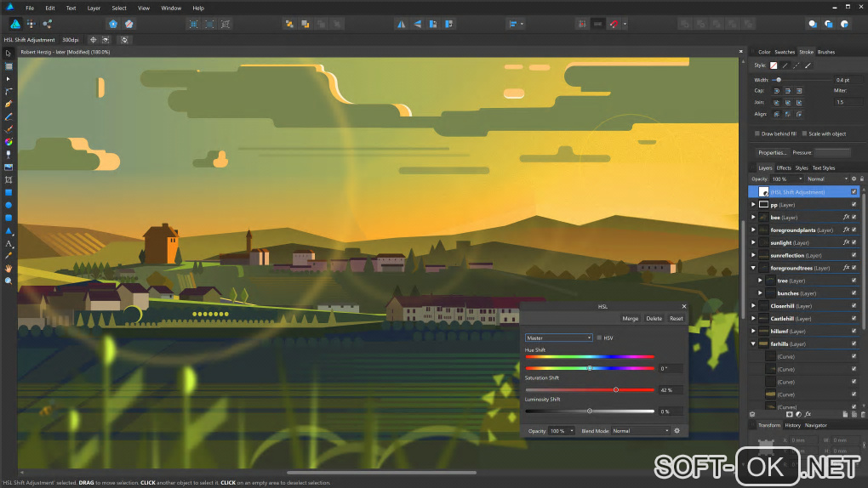Check Draw behind fill option
This screenshot has width=868, height=488.
[757, 133]
